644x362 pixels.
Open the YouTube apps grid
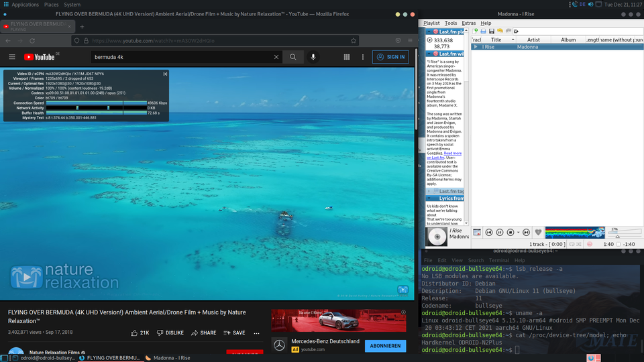pos(347,57)
